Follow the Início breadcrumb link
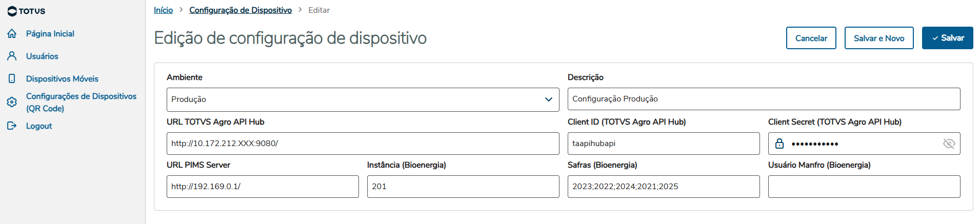This screenshot has height=224, width=980. (163, 10)
